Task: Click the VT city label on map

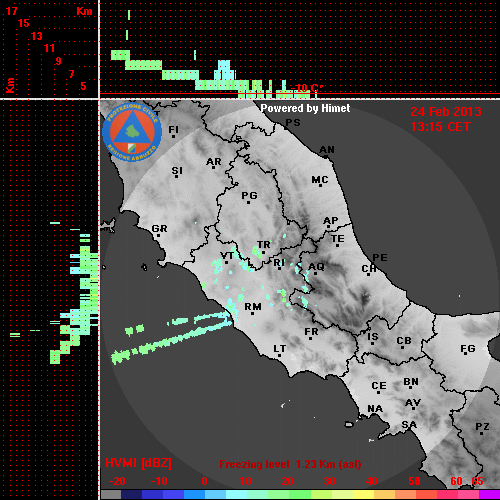Action: tap(227, 256)
